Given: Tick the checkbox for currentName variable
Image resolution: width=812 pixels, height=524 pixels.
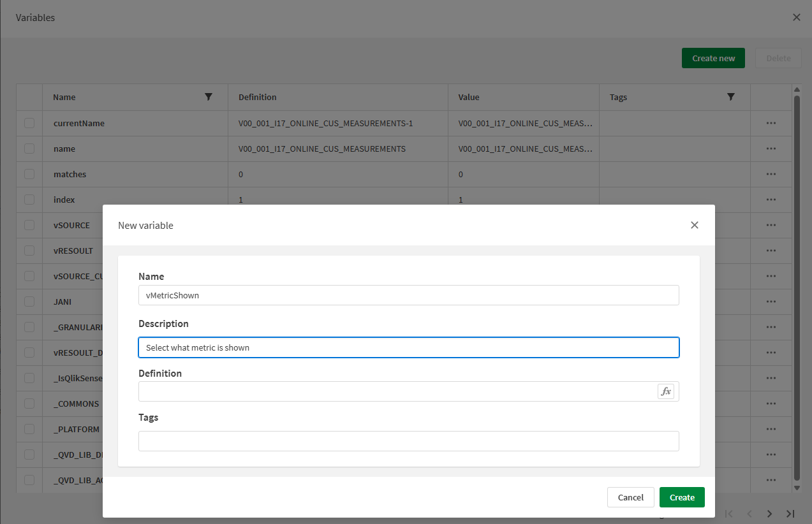Looking at the screenshot, I should tap(29, 123).
